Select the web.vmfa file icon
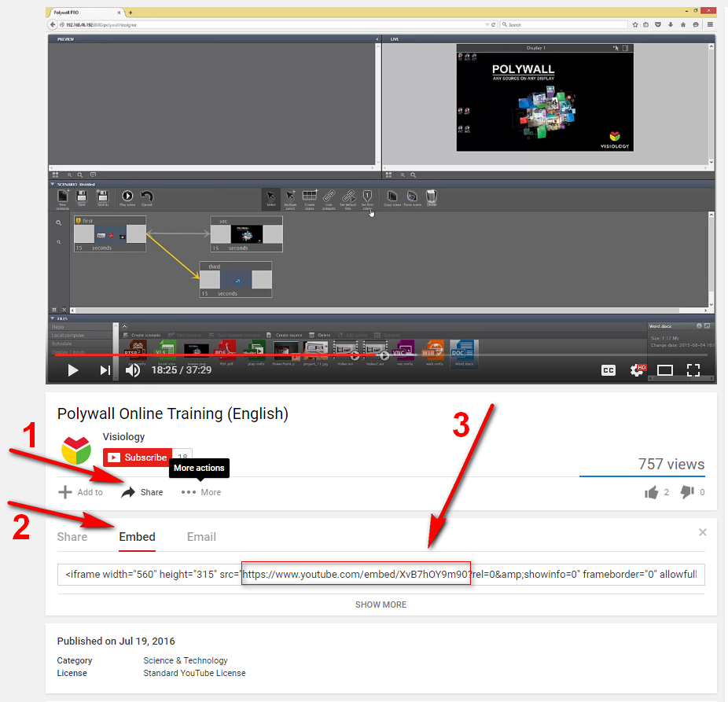The height and width of the screenshot is (702, 728). pyautogui.click(x=432, y=351)
